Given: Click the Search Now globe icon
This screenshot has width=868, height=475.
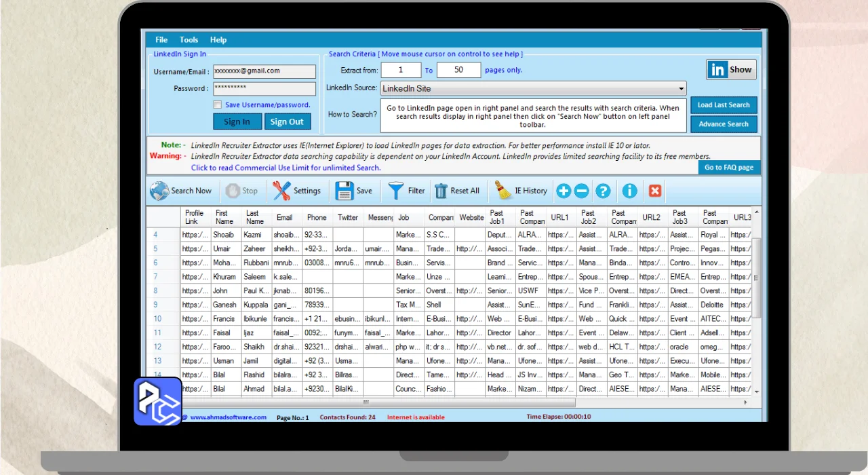Looking at the screenshot, I should point(159,191).
